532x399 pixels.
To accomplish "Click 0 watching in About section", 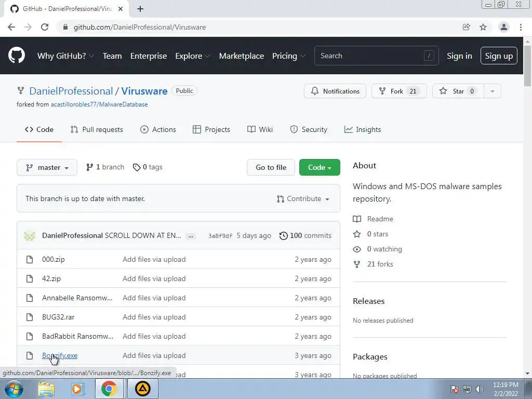I will (384, 249).
